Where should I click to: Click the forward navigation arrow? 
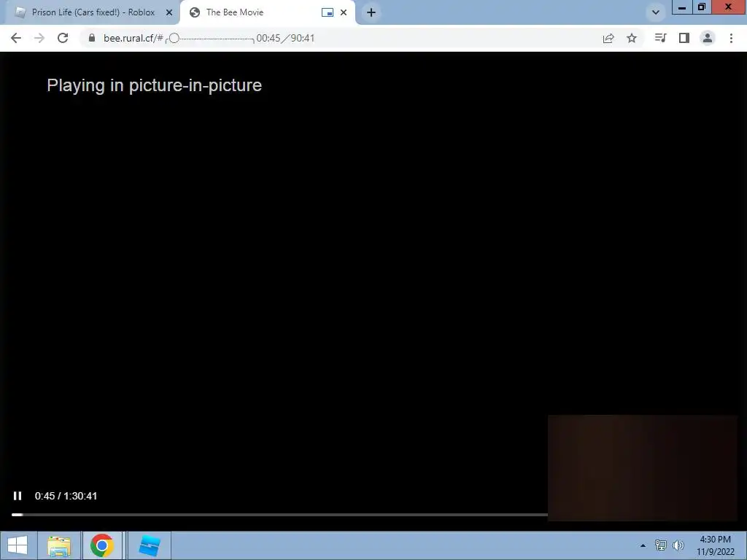coord(39,38)
